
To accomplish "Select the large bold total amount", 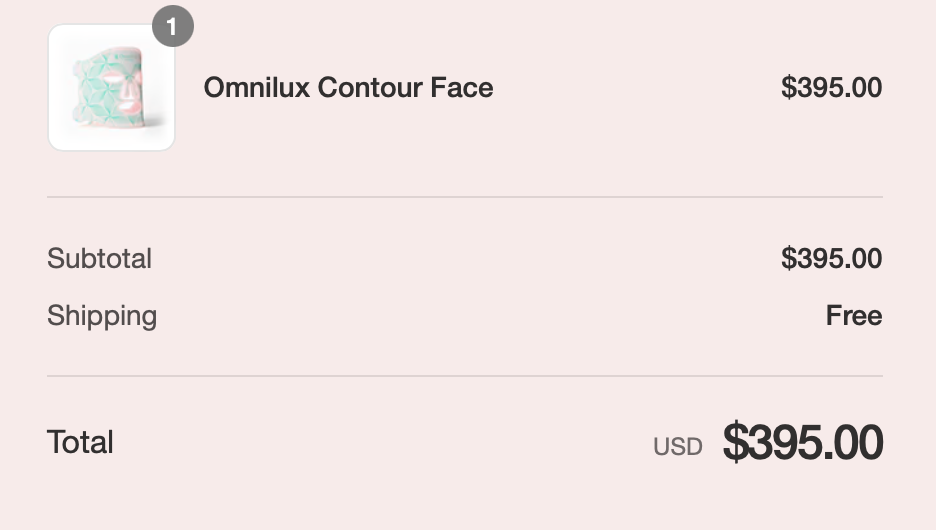I will [x=802, y=442].
